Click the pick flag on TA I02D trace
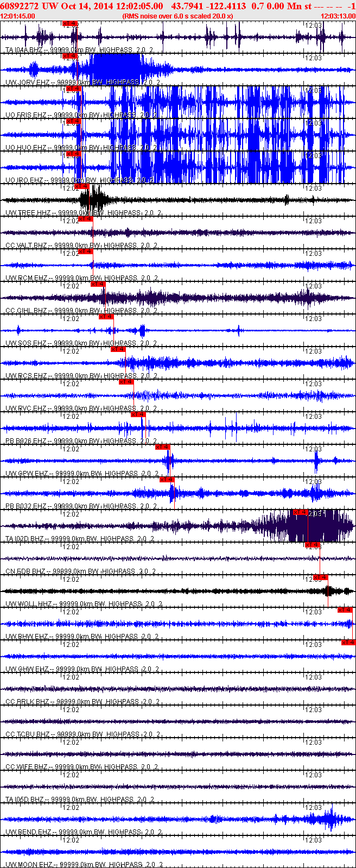The height and width of the screenshot is (868, 356). pos(301,512)
